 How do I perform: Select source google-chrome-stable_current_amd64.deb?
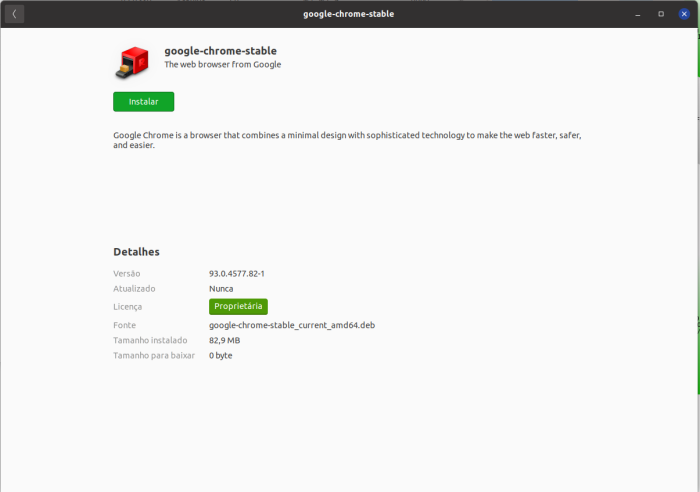coord(292,325)
